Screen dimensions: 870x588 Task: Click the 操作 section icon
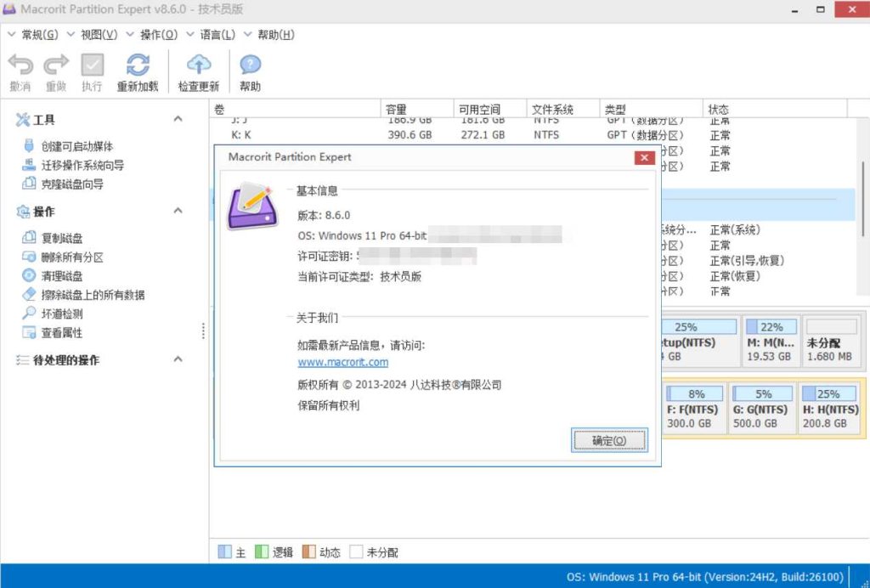pyautogui.click(x=23, y=212)
